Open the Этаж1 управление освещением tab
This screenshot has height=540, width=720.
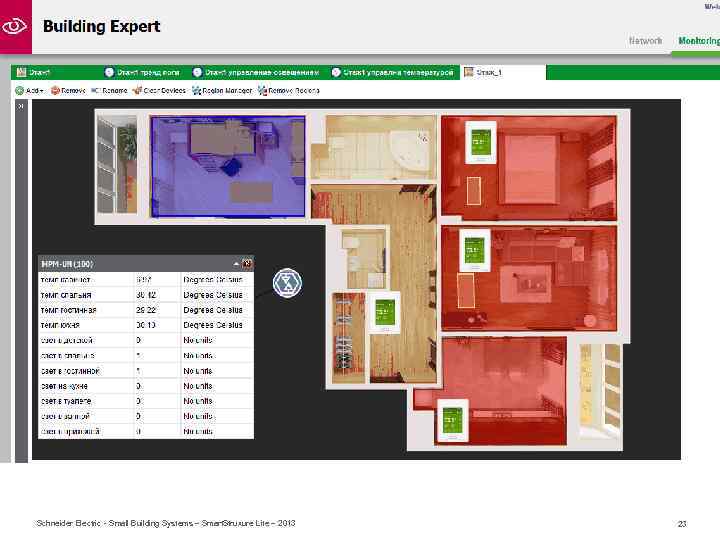[x=256, y=72]
